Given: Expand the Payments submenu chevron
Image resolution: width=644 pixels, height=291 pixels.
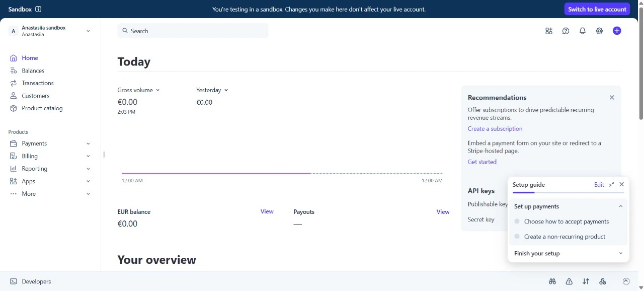Looking at the screenshot, I should coord(88,143).
